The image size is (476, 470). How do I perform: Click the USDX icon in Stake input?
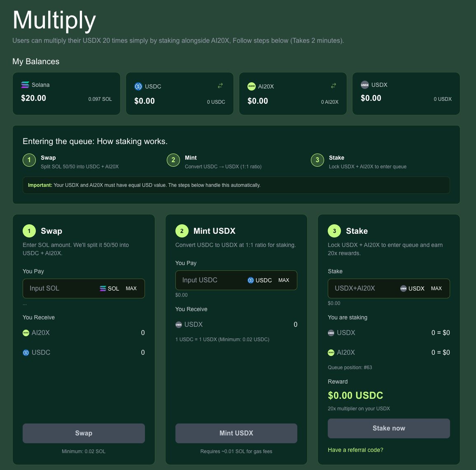(x=404, y=289)
